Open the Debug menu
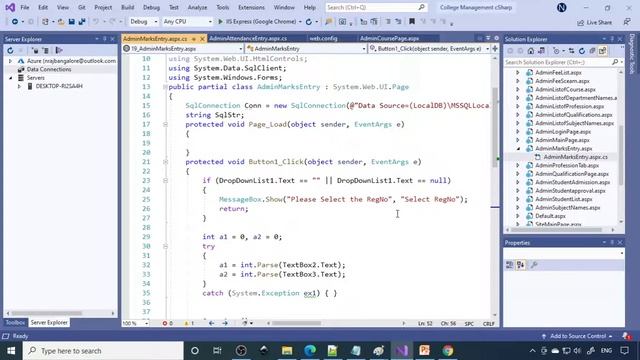640x360 pixels. pyautogui.click(x=151, y=7)
